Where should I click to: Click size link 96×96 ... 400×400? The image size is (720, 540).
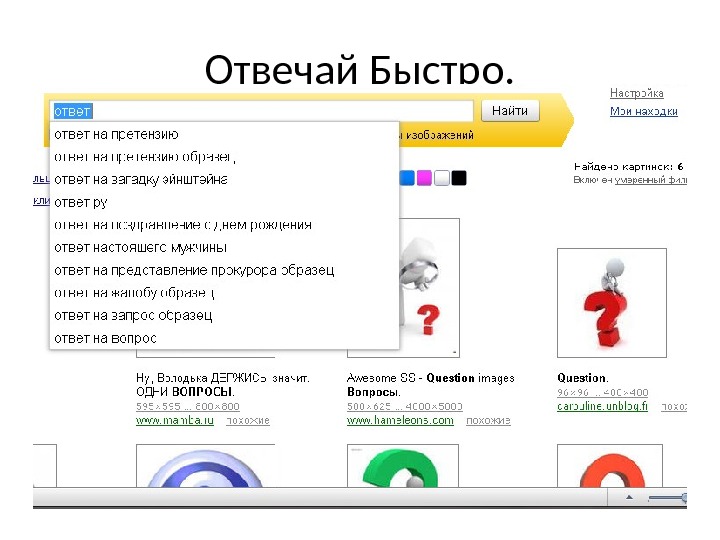[x=602, y=393]
